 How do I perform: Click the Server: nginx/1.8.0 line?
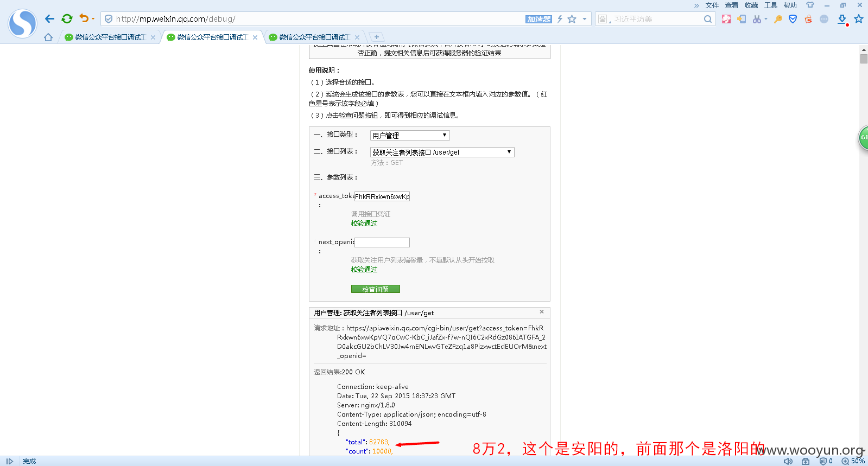(366, 405)
